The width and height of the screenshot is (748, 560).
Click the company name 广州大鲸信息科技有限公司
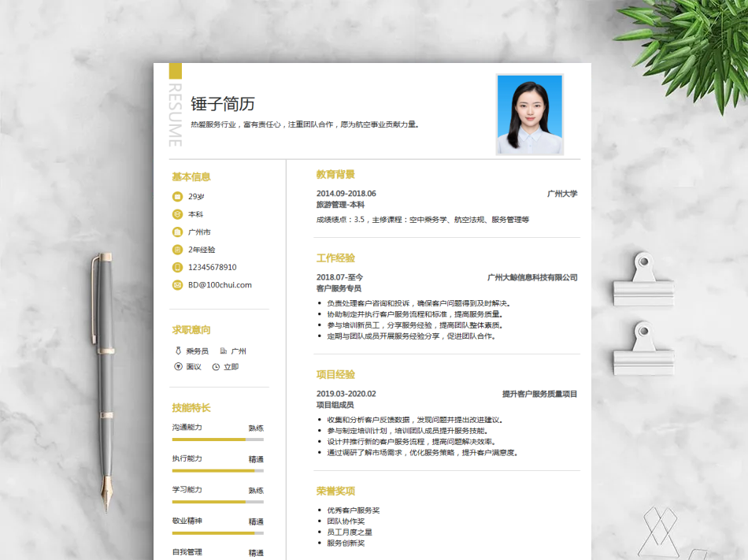532,277
